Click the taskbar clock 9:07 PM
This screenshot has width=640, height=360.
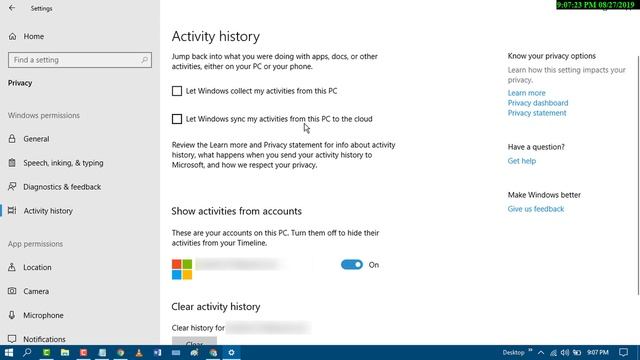(x=598, y=353)
